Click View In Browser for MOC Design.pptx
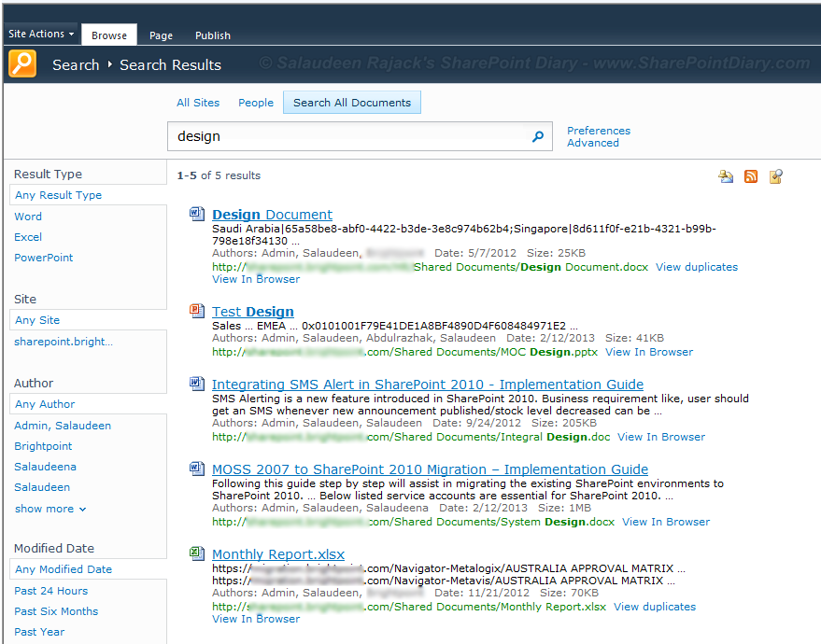821x644 pixels. 649,352
